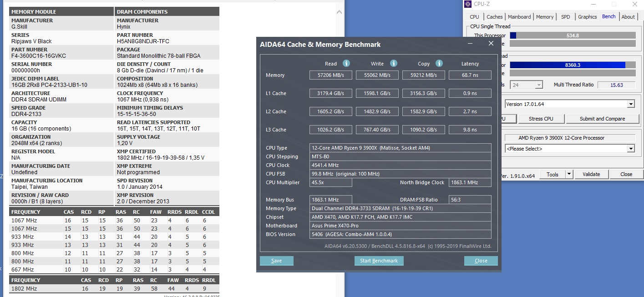Open the Memory tab in CPU-Z

[x=545, y=17]
